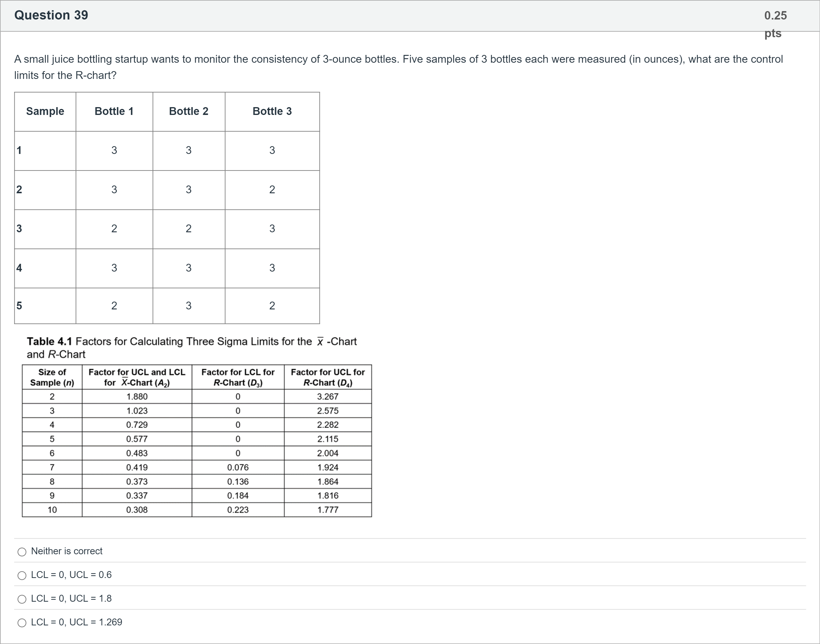Choose LCL = 0, UCL = 0.6 option
This screenshot has height=644, width=820.
pos(22,575)
